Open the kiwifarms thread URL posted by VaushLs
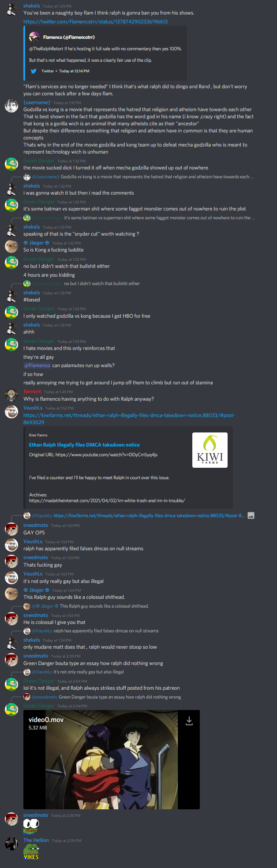The image size is (277, 868). [x=129, y=419]
